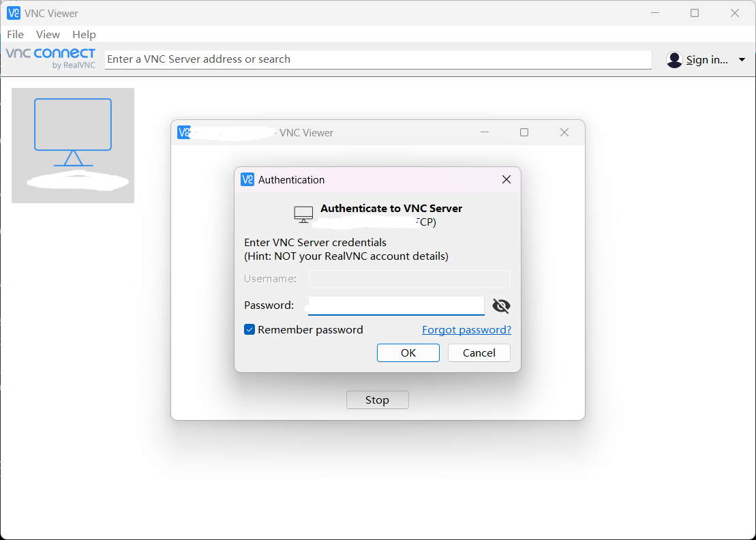Viewport: 756px width, 540px height.
Task: Stop the connection attempt
Action: coord(377,400)
